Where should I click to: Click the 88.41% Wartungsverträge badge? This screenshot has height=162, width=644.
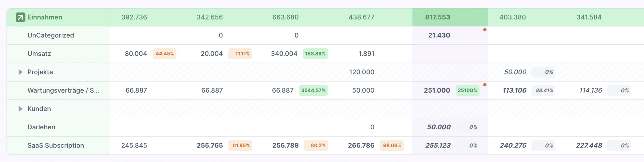point(544,90)
